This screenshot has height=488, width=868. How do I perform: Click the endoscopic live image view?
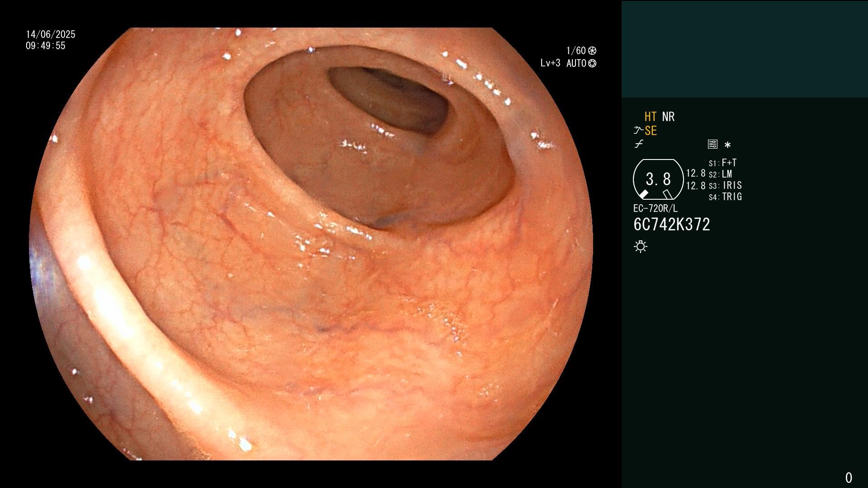(311, 244)
